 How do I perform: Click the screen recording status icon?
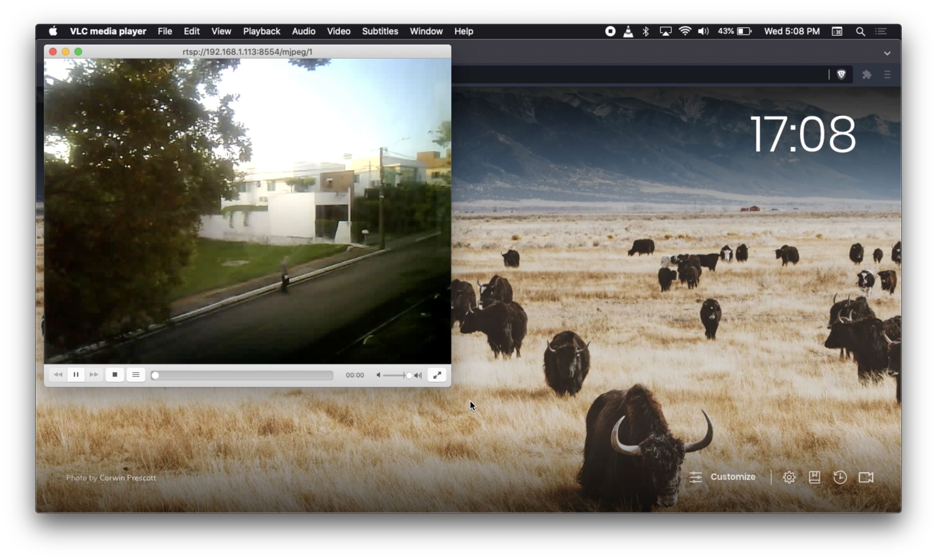610,31
